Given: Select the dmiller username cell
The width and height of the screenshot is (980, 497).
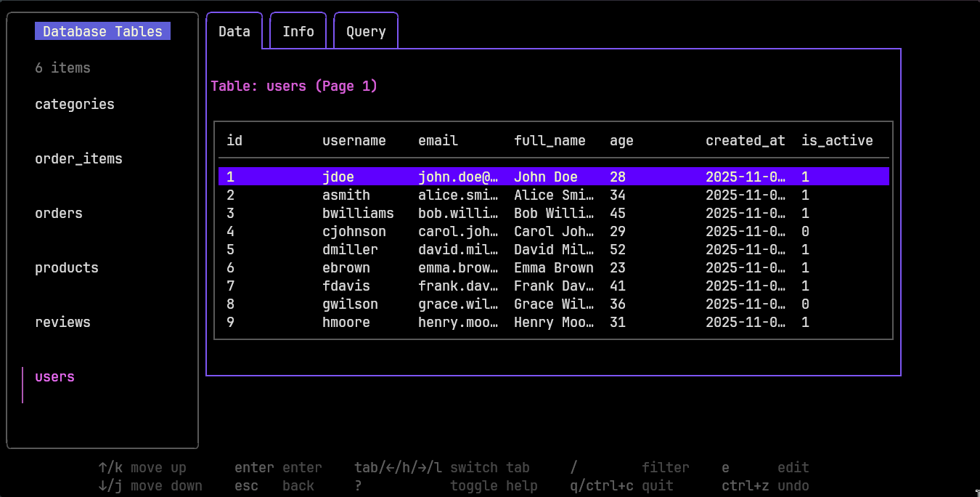Looking at the screenshot, I should tap(350, 249).
